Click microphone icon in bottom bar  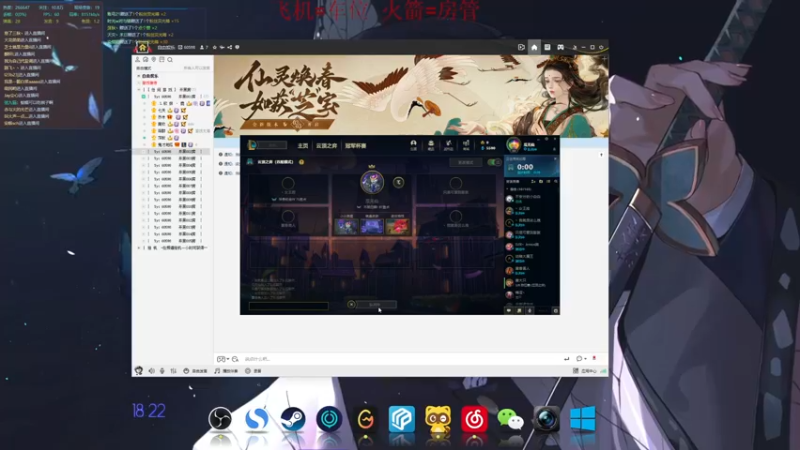[x=162, y=371]
